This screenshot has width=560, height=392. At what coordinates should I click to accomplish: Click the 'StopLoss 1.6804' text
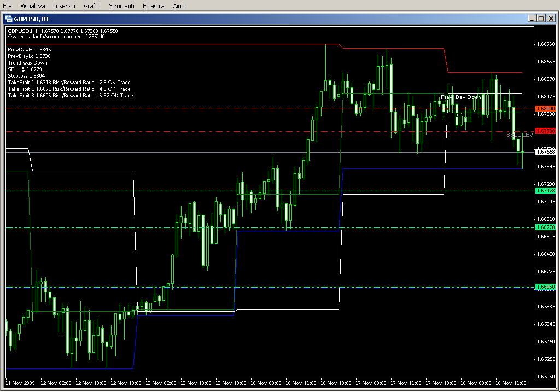pos(26,75)
